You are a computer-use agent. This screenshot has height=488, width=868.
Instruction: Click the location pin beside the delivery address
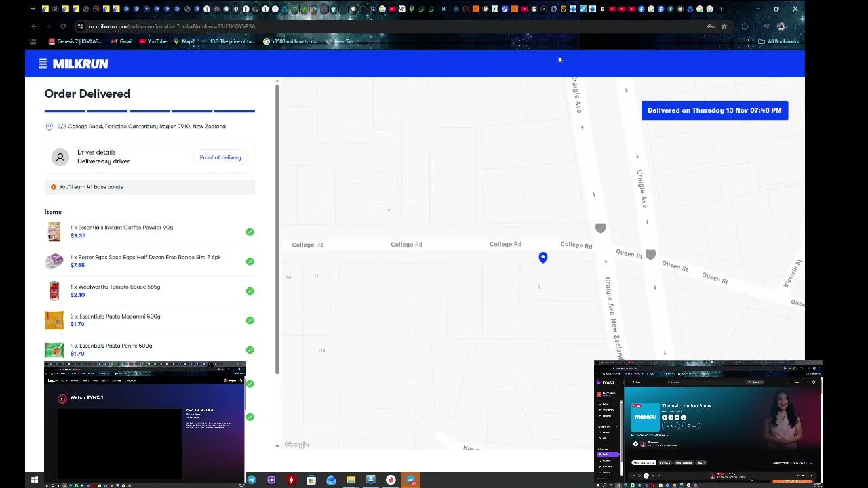(49, 127)
